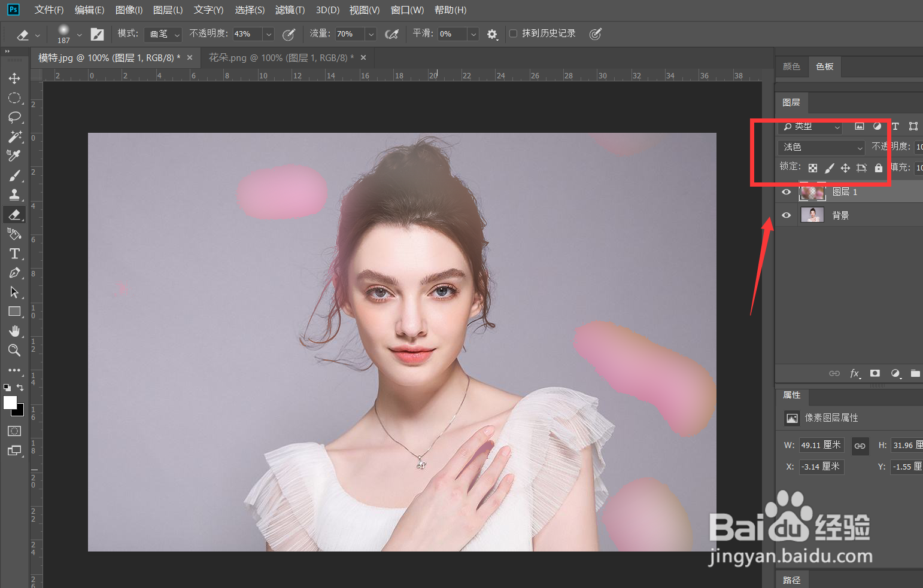Set the white foreground color swatch

tap(10, 403)
